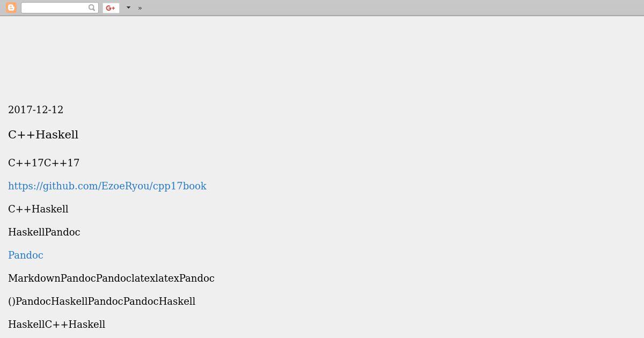This screenshot has width=644, height=338.
Task: Follow the blue Pandoc link
Action: [x=26, y=255]
